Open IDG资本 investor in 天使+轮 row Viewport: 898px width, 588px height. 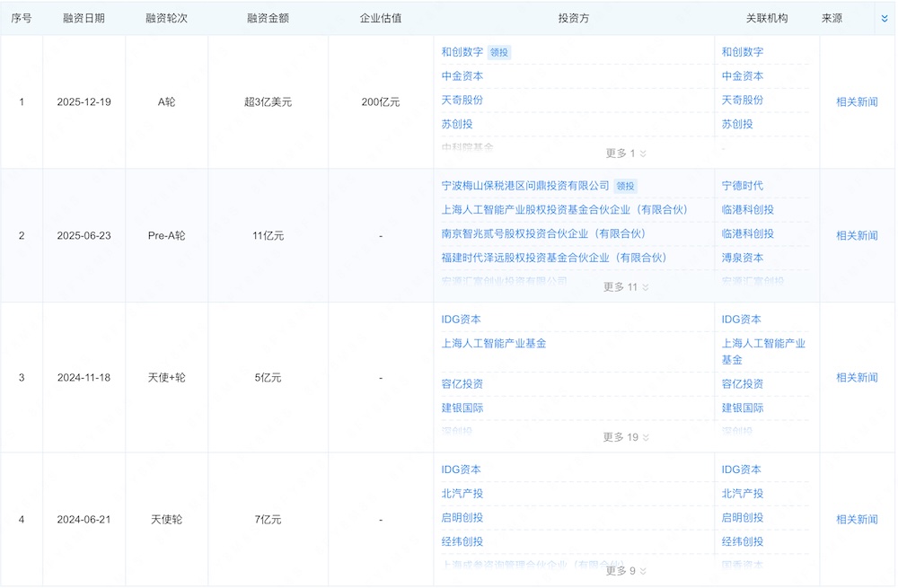tap(461, 320)
